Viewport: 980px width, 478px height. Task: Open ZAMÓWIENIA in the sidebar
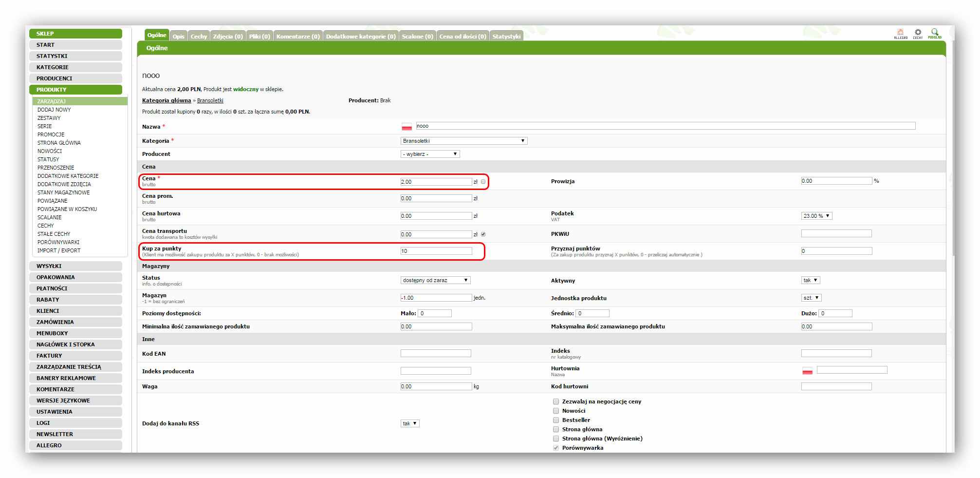[75, 322]
